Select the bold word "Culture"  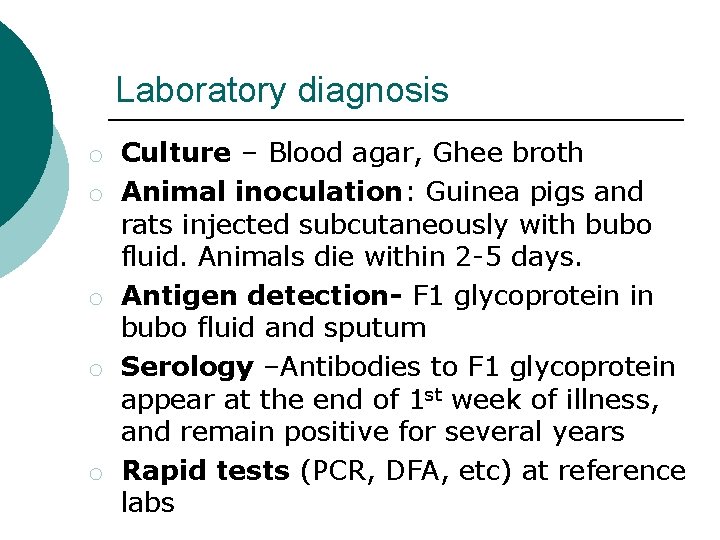tap(176, 152)
